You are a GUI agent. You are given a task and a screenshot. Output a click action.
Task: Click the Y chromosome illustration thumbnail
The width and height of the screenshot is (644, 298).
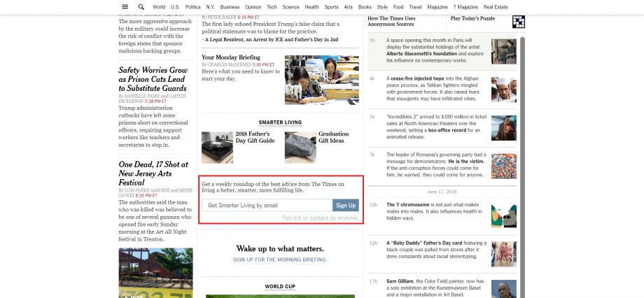click(504, 215)
